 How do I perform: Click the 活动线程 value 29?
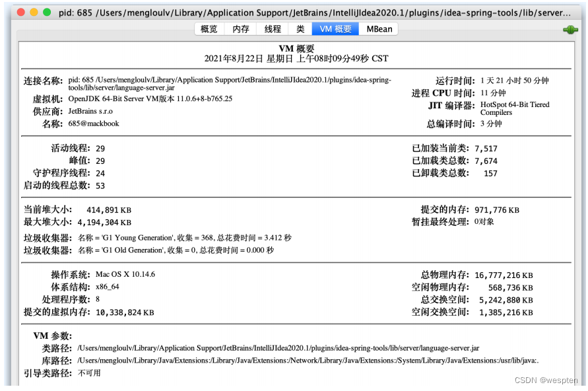(100, 149)
